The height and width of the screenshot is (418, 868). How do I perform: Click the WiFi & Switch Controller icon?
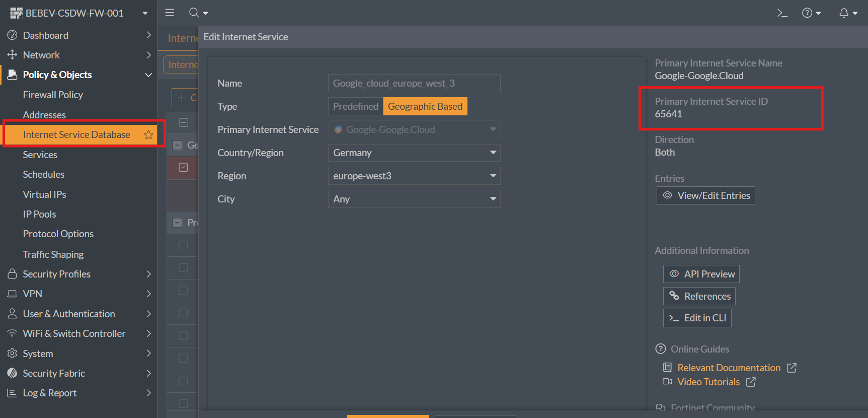(x=12, y=333)
